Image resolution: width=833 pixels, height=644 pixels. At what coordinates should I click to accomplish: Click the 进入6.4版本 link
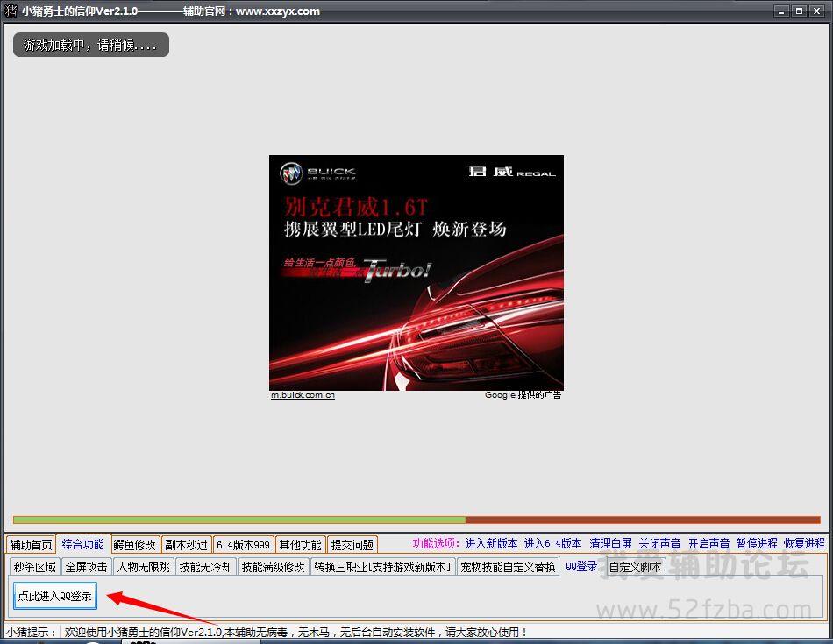tap(552, 543)
